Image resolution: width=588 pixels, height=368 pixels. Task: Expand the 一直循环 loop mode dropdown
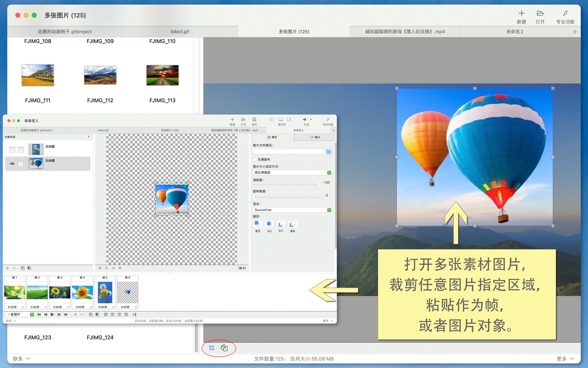32,315
